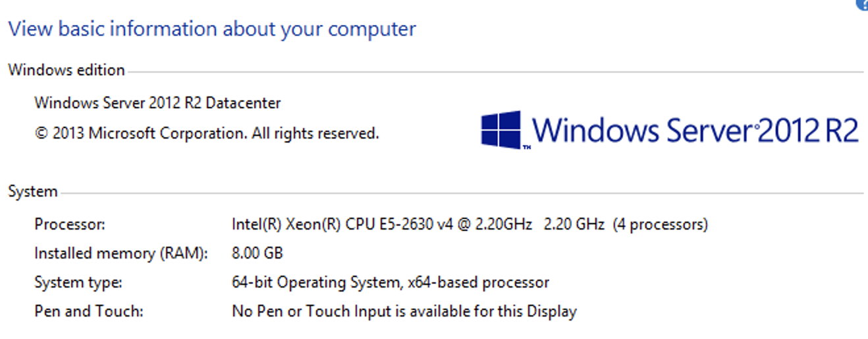Viewport: 868px width, 339px height.
Task: Click the 'Windows edition' section header
Action: point(67,70)
